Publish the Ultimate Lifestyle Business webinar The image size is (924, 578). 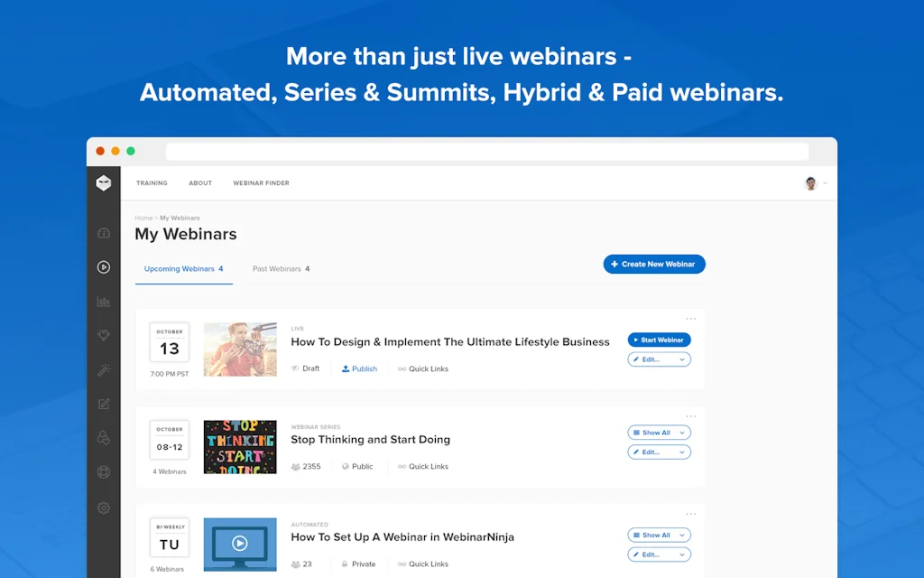(x=359, y=368)
